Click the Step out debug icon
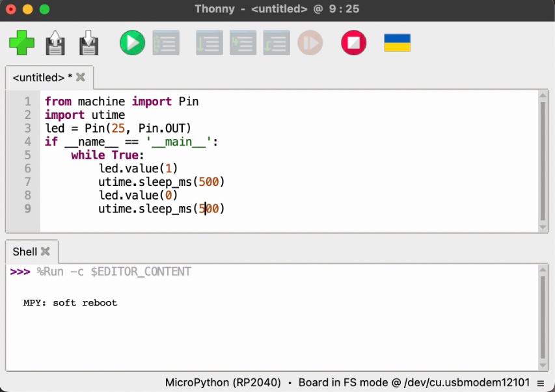Screen dimensions: 555x392 (277, 43)
